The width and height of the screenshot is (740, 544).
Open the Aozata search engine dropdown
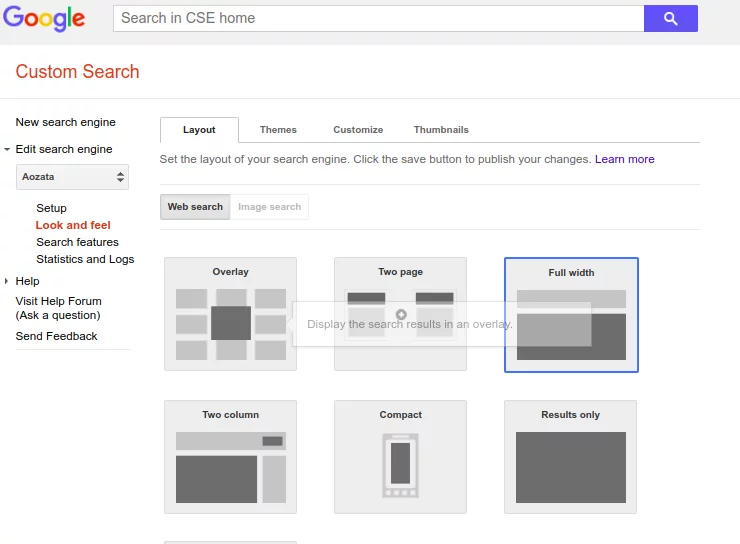coord(74,177)
